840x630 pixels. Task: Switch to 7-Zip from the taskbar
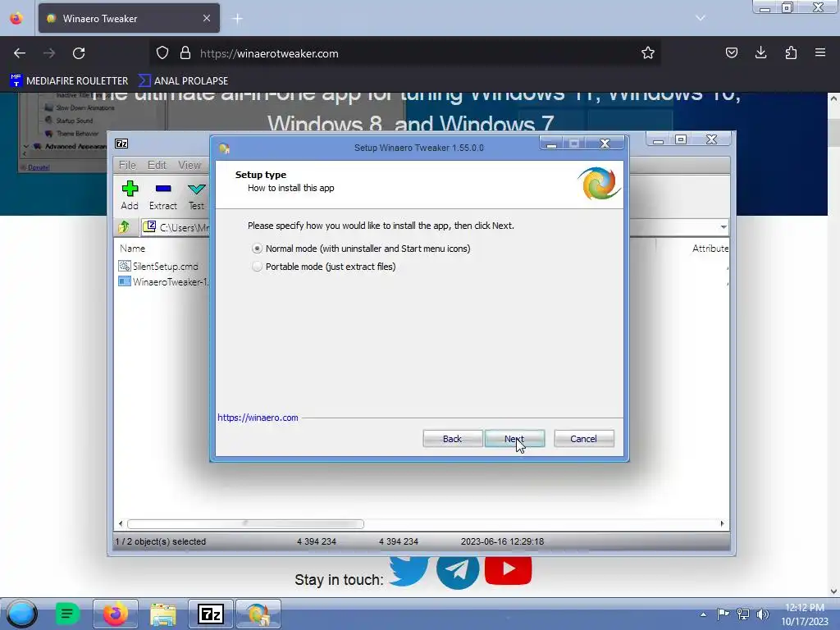coord(210,614)
